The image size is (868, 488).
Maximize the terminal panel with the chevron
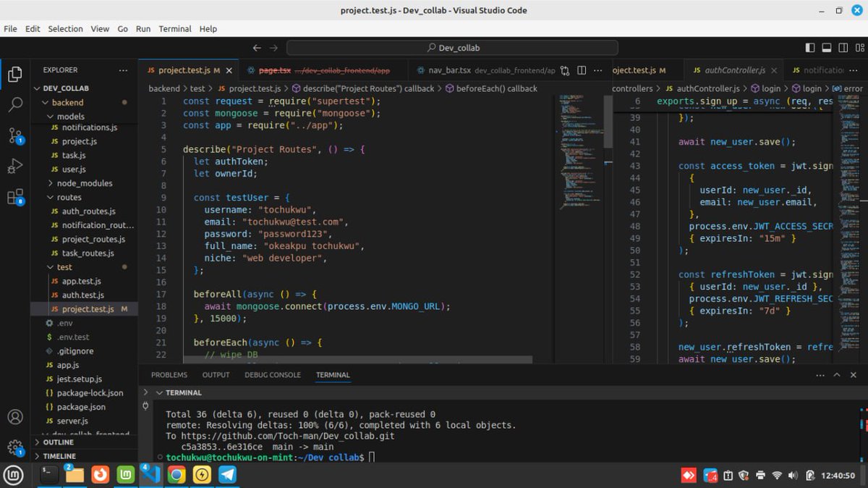pos(835,375)
